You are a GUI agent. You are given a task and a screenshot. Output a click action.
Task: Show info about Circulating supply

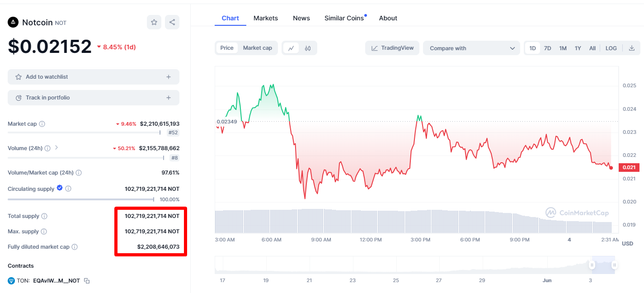[x=68, y=189]
